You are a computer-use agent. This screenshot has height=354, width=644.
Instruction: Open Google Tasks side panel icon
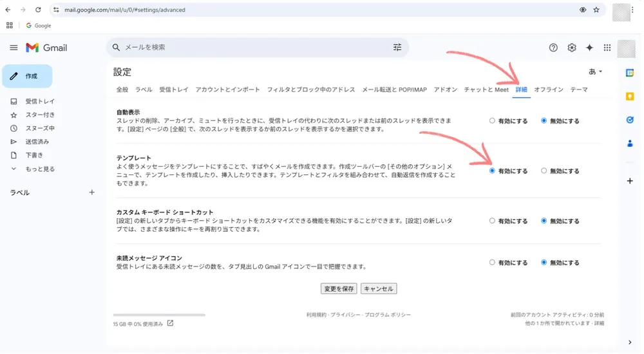click(630, 120)
